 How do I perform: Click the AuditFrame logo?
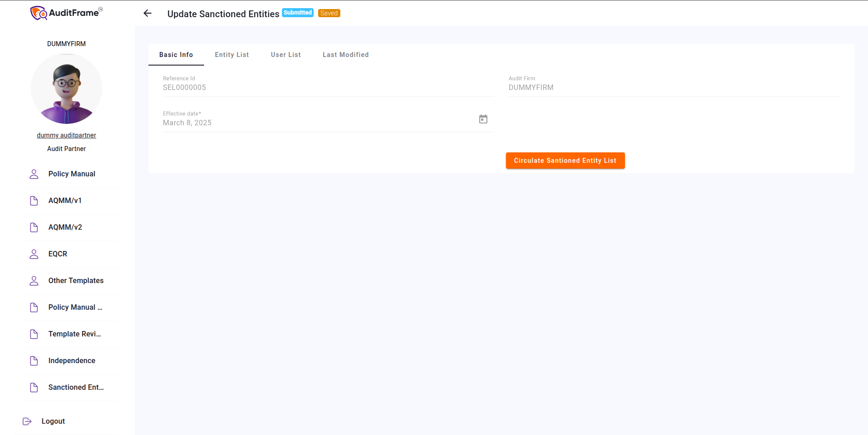[x=67, y=13]
